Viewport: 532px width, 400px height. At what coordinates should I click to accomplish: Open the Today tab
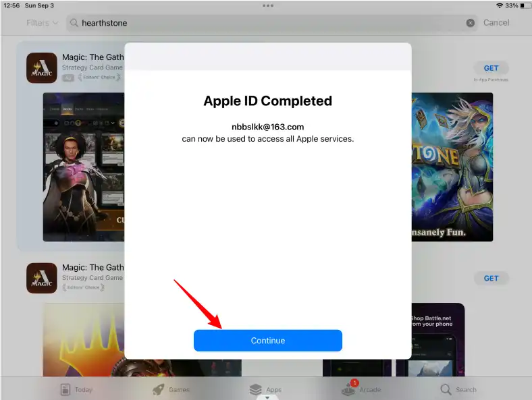pos(76,389)
